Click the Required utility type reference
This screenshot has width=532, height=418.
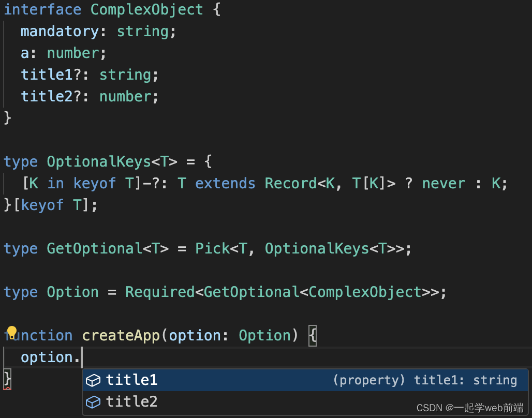(x=160, y=292)
